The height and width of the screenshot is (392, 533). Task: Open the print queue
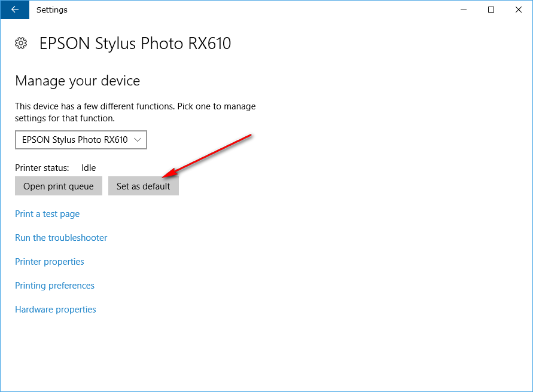tap(59, 186)
